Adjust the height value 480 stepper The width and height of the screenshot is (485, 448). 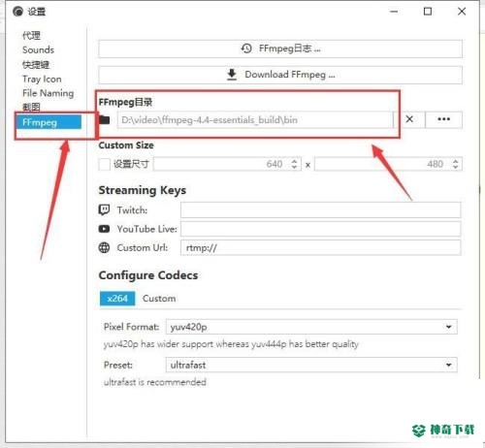455,164
